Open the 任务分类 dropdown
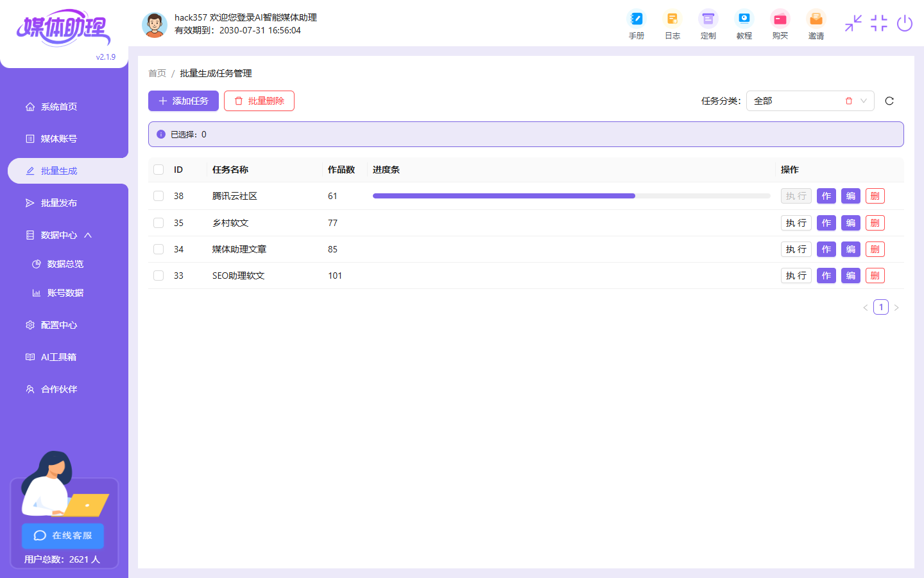This screenshot has width=924, height=578. click(x=809, y=101)
